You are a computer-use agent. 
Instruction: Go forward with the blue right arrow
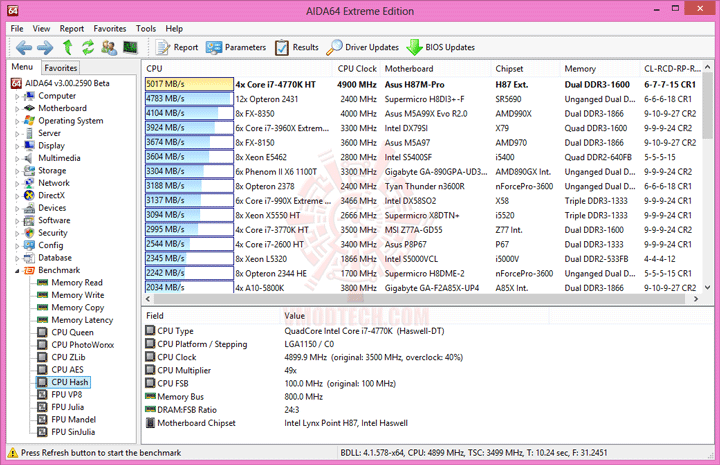click(x=45, y=47)
